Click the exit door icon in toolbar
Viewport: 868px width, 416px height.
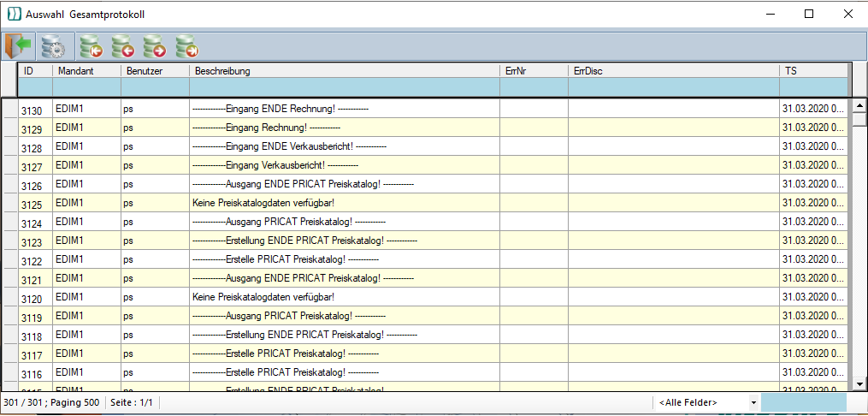pyautogui.click(x=19, y=45)
